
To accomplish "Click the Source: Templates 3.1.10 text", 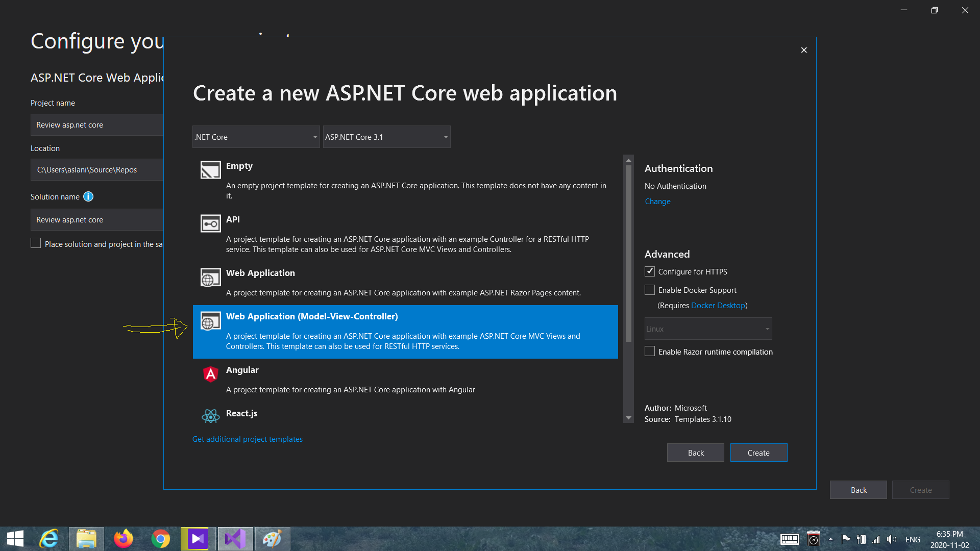I will (x=688, y=419).
